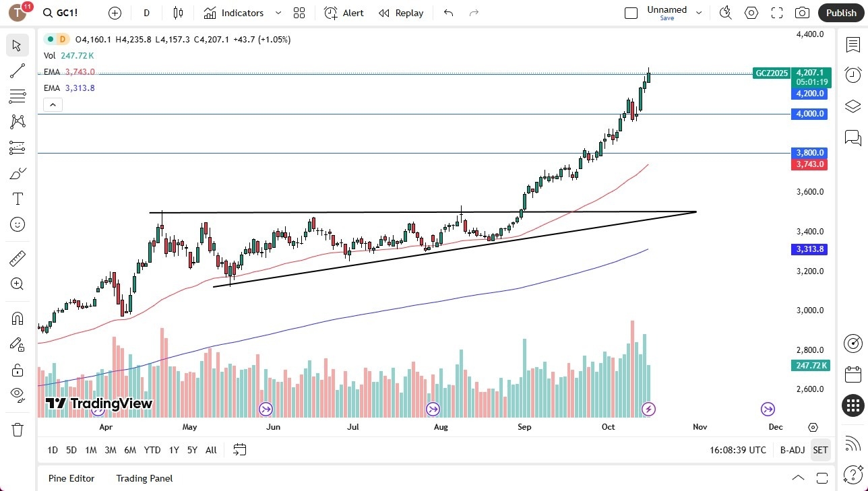The width and height of the screenshot is (868, 491).
Task: Open the Object Tree layers panel
Action: tap(852, 106)
